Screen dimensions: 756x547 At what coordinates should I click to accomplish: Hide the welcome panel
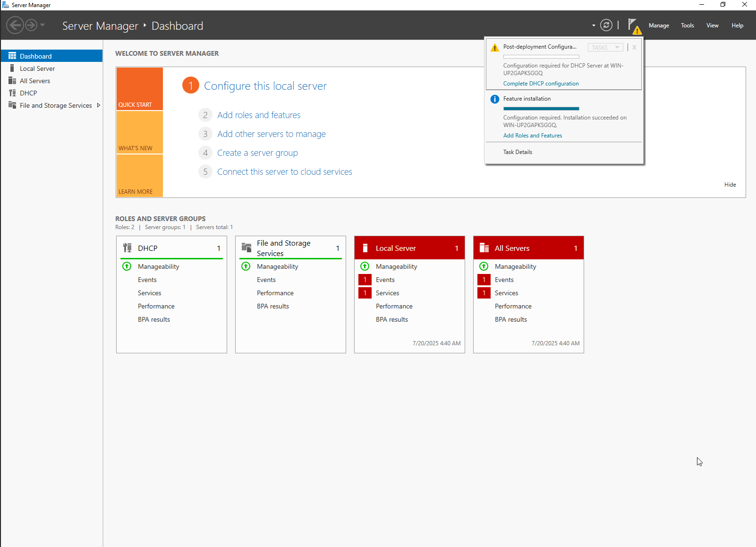click(x=730, y=185)
